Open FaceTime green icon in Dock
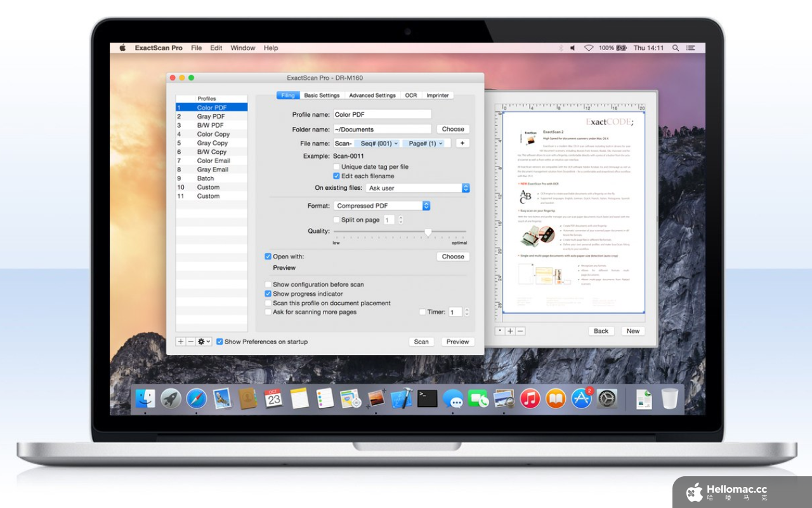The image size is (812, 508). click(478, 399)
